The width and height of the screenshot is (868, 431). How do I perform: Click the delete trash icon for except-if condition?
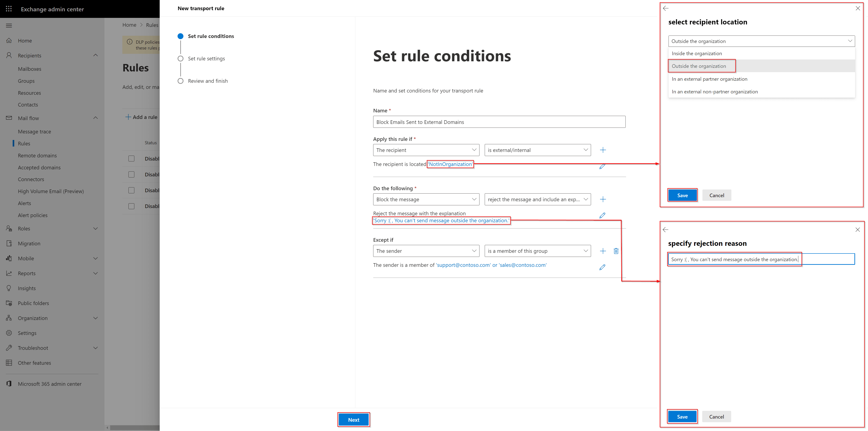[616, 251]
